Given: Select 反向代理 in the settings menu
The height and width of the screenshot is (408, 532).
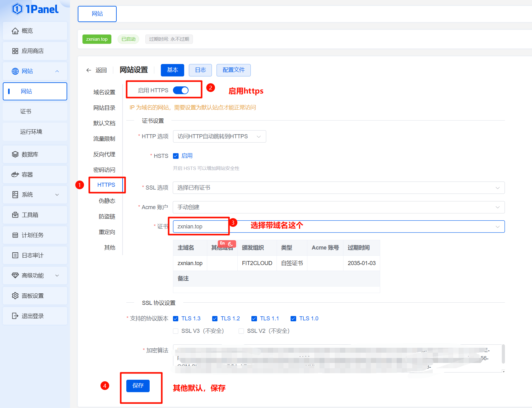Looking at the screenshot, I should point(104,154).
